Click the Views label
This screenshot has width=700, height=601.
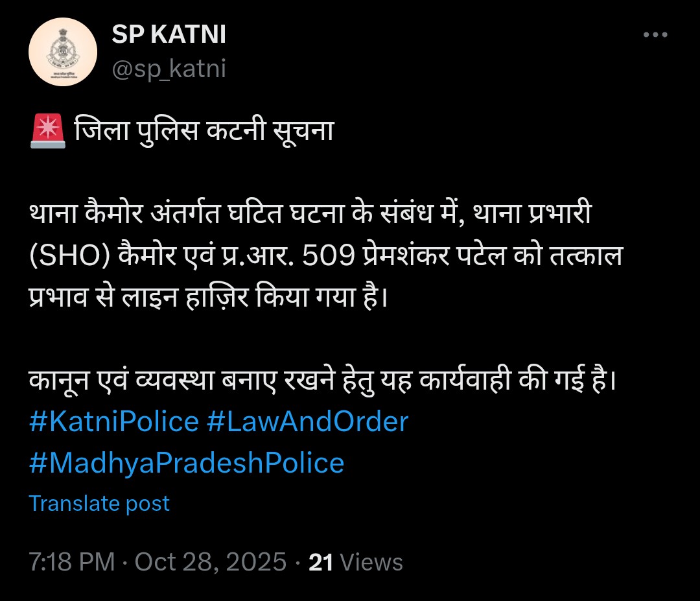point(371,562)
